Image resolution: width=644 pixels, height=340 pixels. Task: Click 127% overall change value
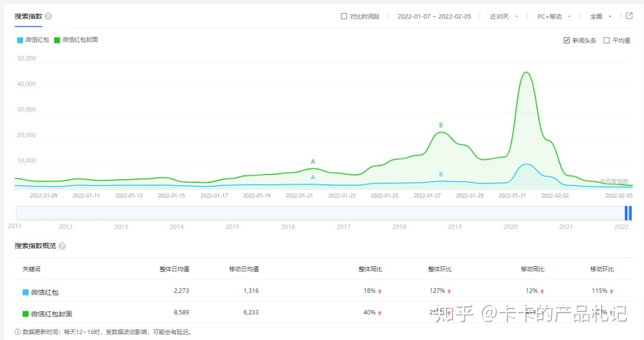click(438, 291)
